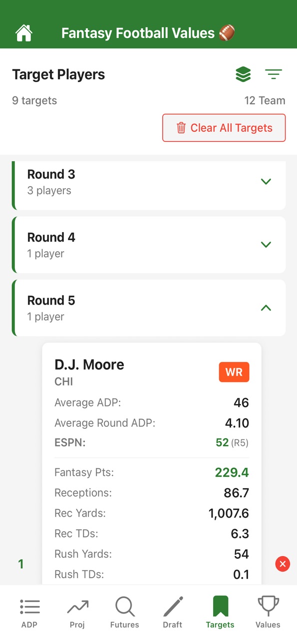The image size is (297, 644).
Task: Collapse the Round 5 section chevron
Action: [266, 308]
